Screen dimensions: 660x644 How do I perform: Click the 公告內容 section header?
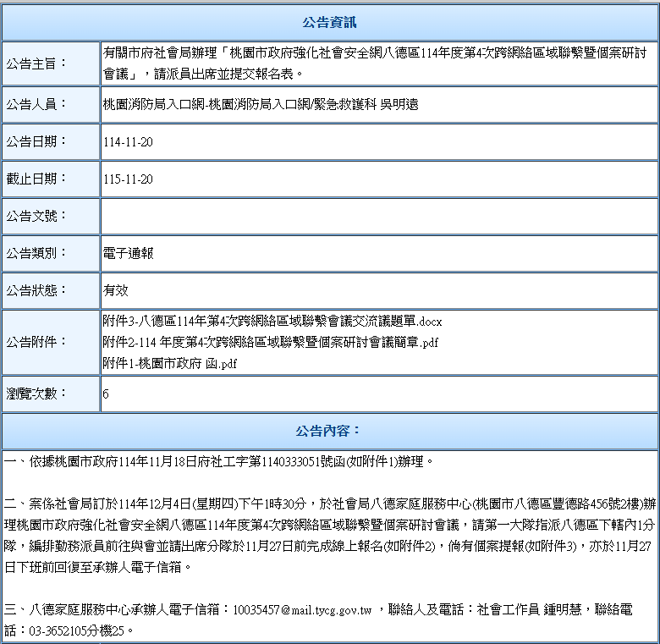coord(330,432)
